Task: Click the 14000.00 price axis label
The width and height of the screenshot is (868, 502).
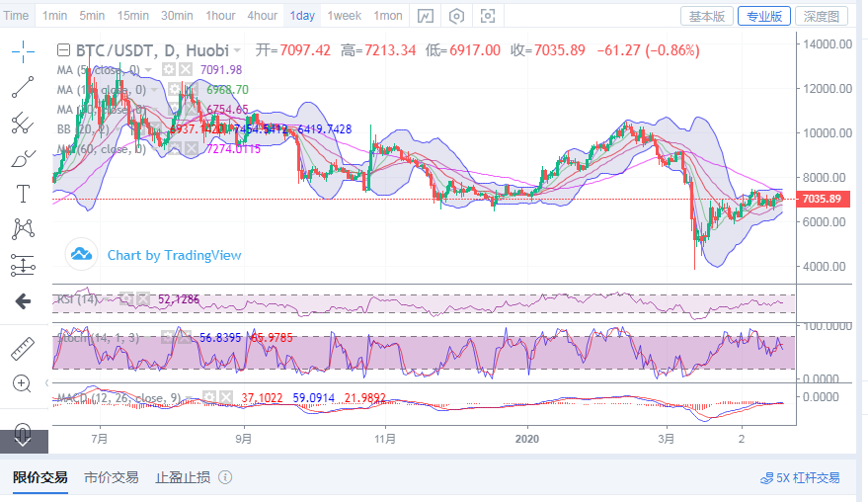Action: pyautogui.click(x=828, y=44)
